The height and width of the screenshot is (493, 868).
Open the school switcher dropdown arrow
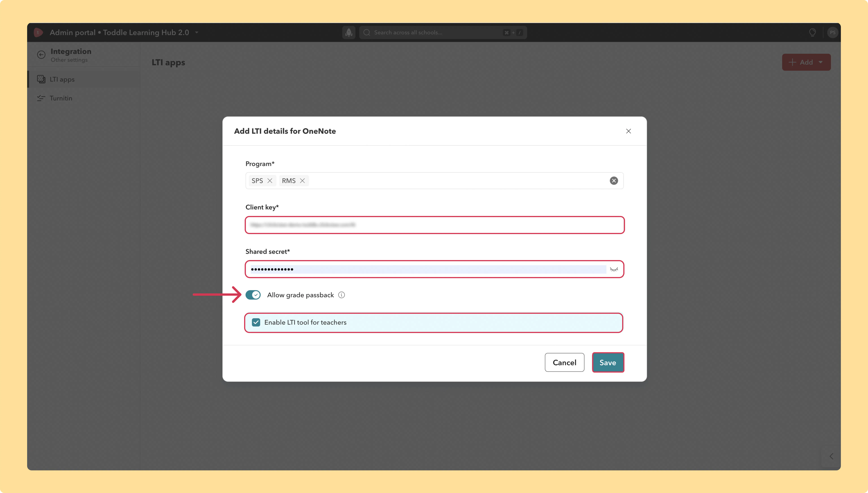(197, 33)
